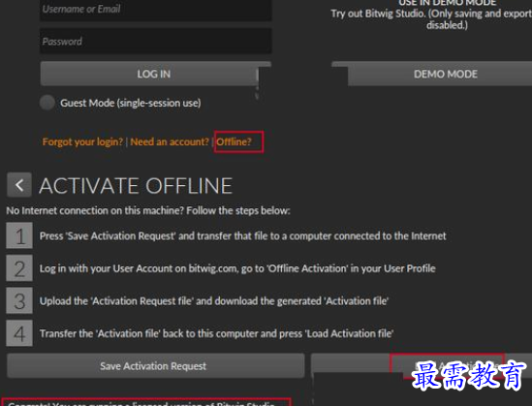Start Bitwig in DEMO MODE
Viewport: 532px width, 406px height.
click(440, 74)
